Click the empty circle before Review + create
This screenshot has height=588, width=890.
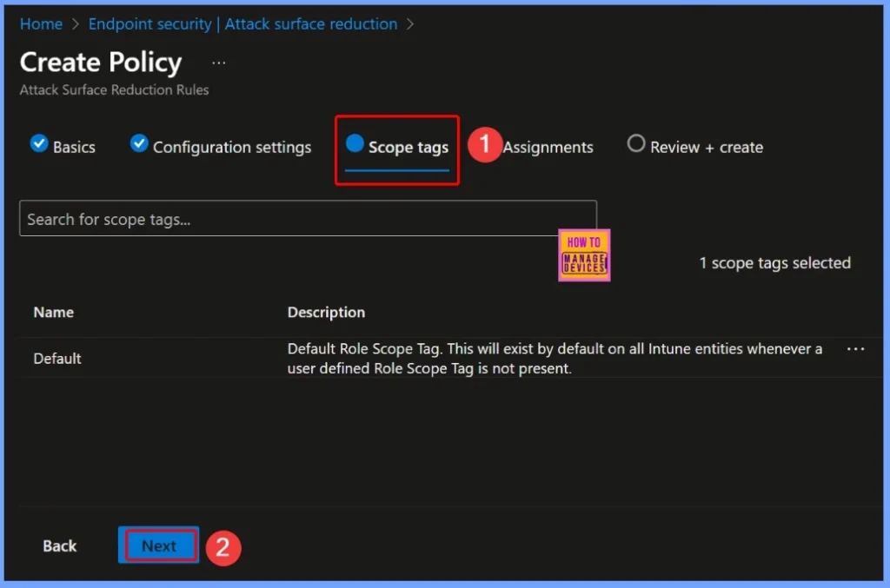(x=636, y=144)
